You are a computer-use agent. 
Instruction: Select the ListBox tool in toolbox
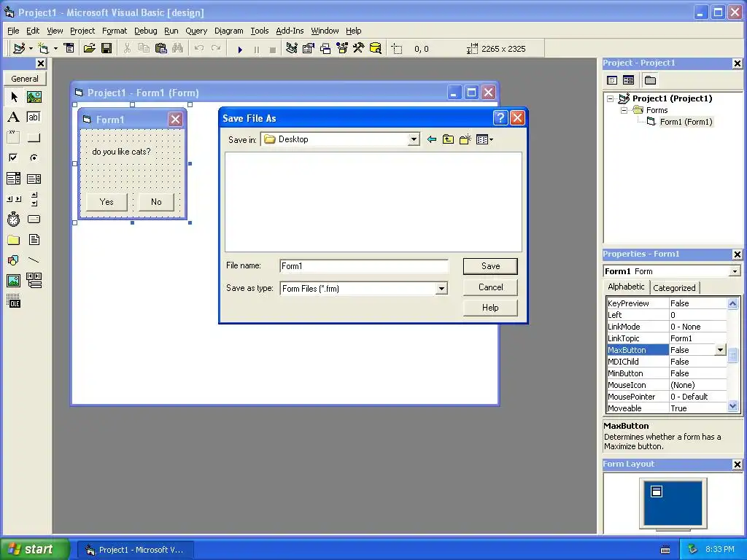point(34,179)
